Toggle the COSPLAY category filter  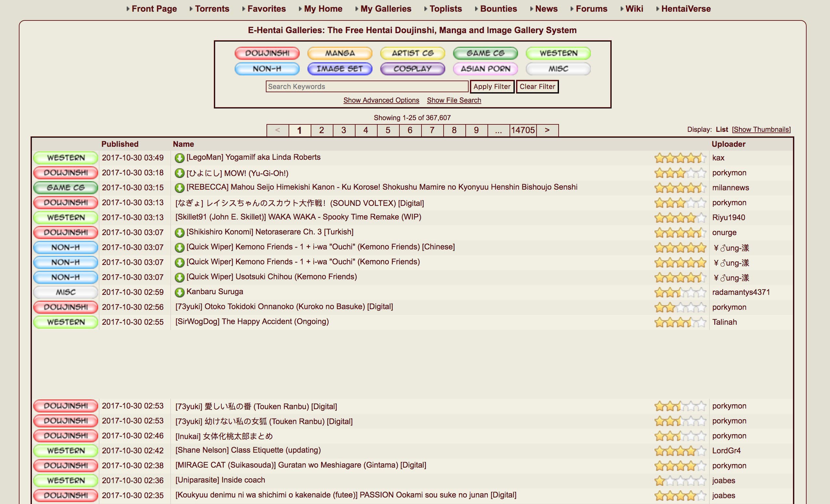(x=412, y=69)
